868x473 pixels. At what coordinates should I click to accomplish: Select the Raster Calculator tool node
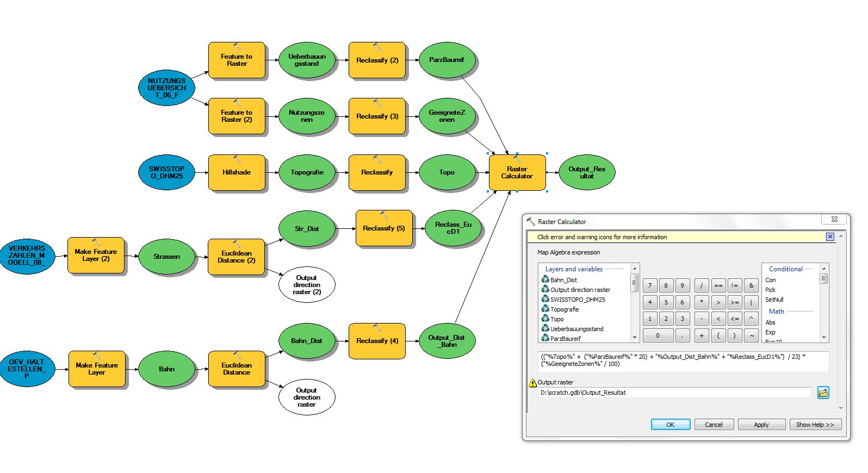point(517,173)
